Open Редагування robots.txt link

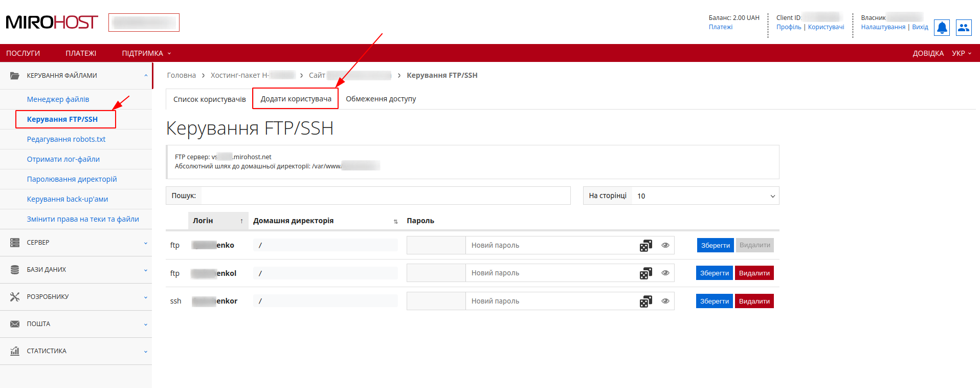tap(66, 139)
